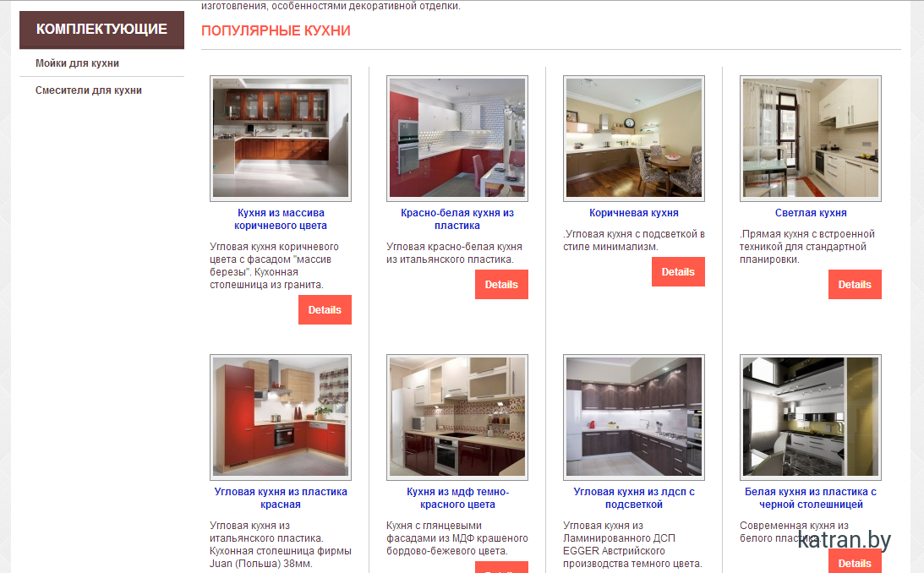Click Details button for Светлая кухня

[x=855, y=285]
